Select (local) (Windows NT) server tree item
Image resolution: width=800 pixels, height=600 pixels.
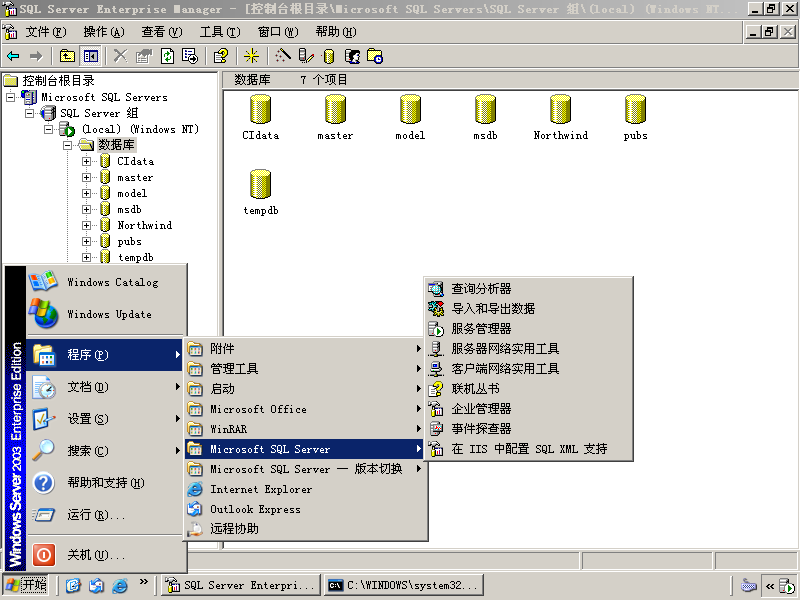(140, 129)
